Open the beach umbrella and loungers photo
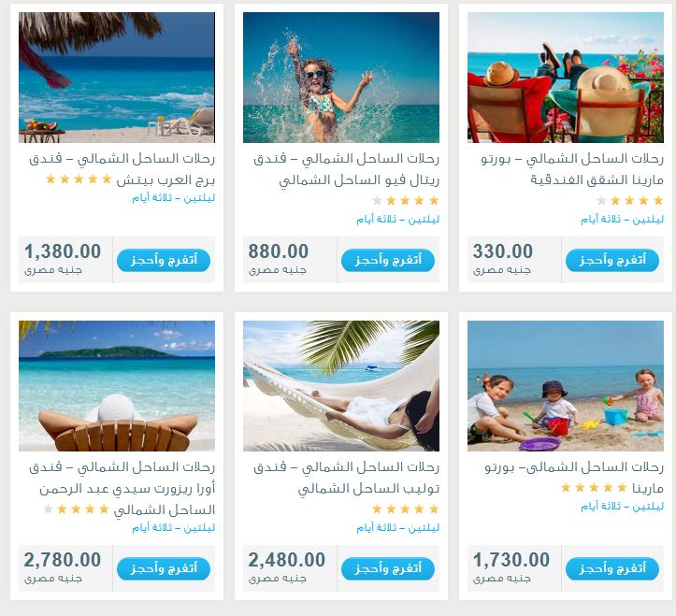 [x=117, y=78]
